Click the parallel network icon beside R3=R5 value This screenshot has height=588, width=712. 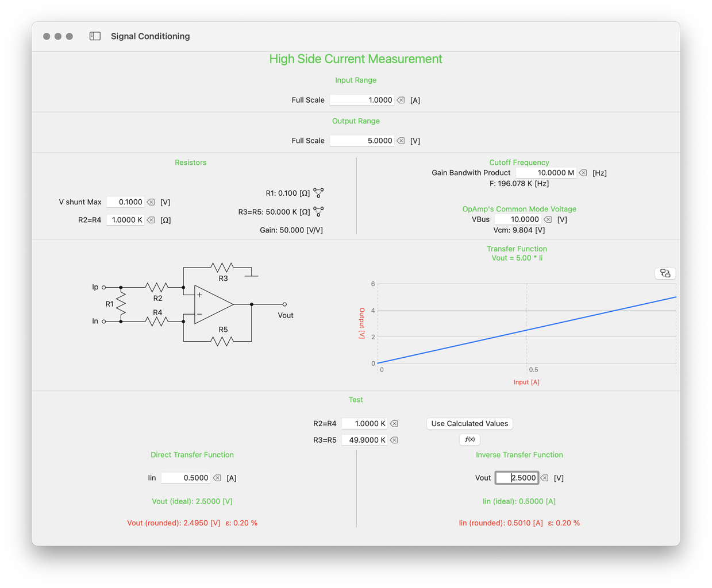[318, 211]
